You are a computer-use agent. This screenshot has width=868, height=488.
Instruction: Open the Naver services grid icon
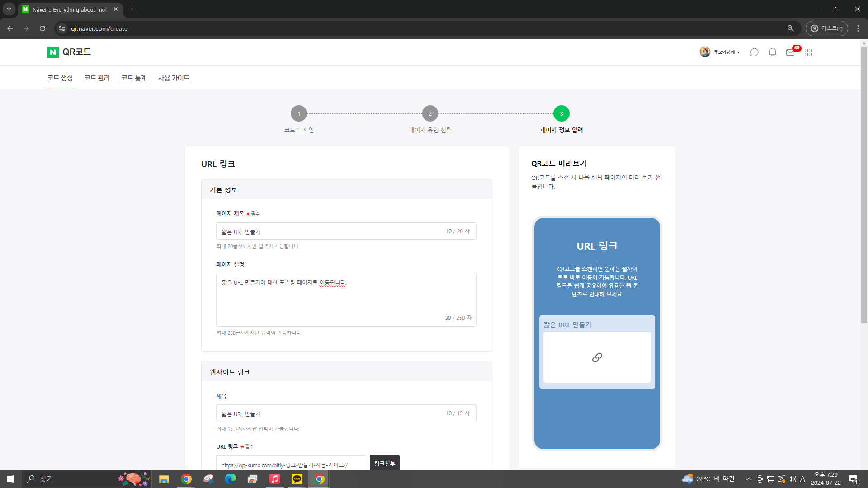click(809, 52)
